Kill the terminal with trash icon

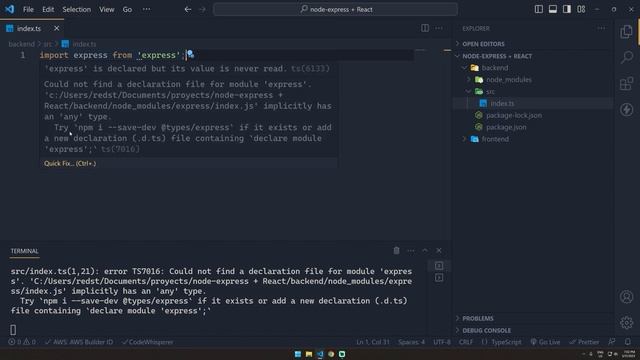pyautogui.click(x=396, y=251)
